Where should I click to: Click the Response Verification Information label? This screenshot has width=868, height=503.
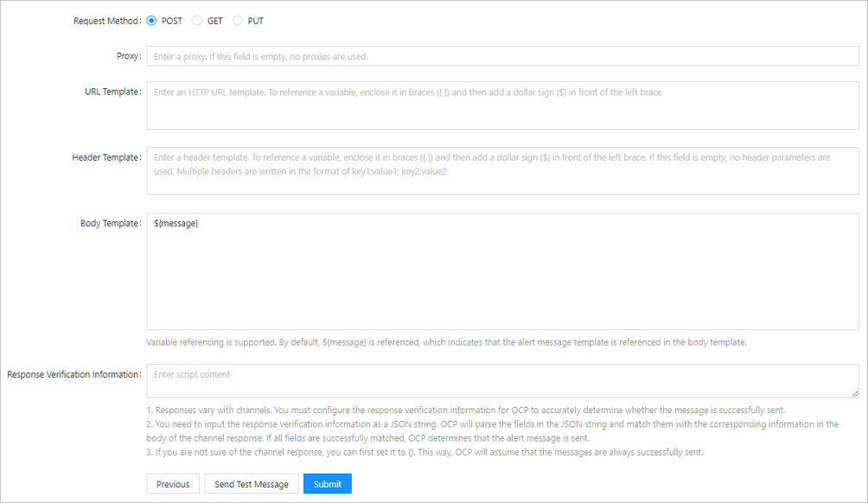point(73,374)
